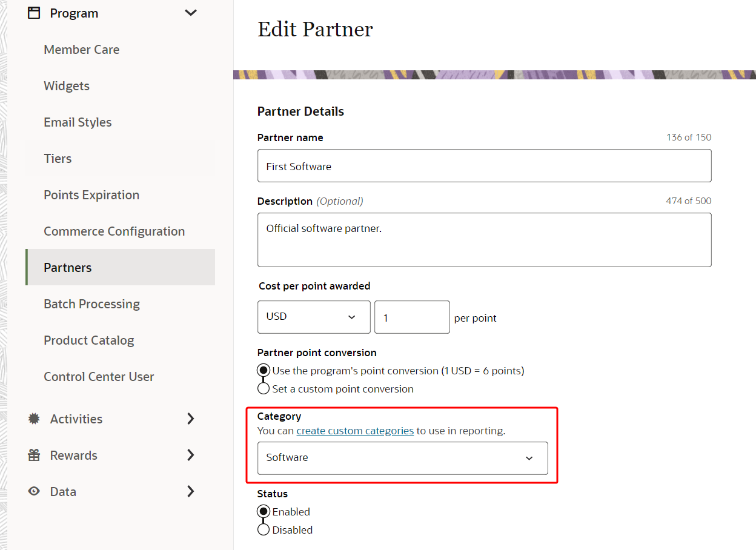This screenshot has width=756, height=550.
Task: Collapse the Program section chevron
Action: pyautogui.click(x=190, y=12)
